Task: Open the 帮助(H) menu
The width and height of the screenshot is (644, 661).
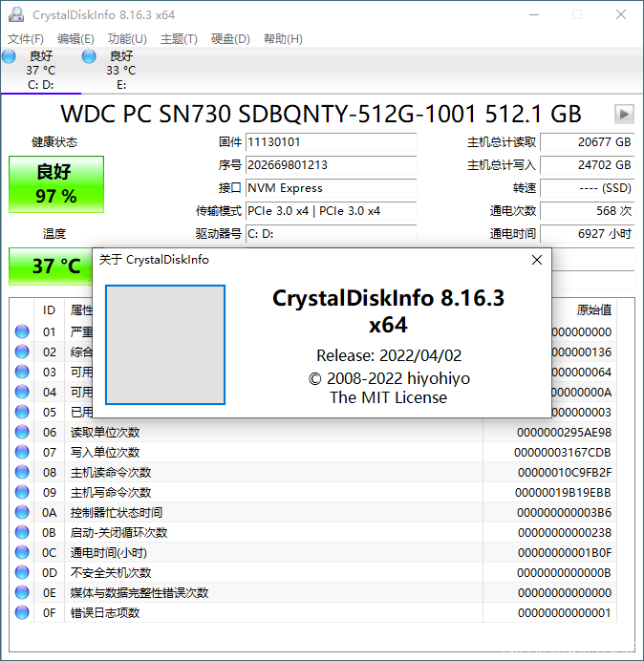Action: [x=282, y=39]
